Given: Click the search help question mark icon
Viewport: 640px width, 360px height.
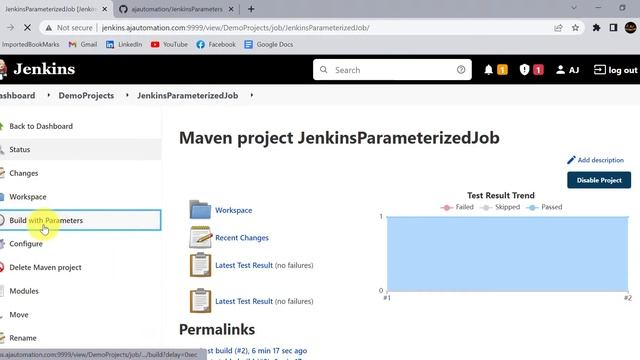Looking at the screenshot, I should [x=461, y=70].
